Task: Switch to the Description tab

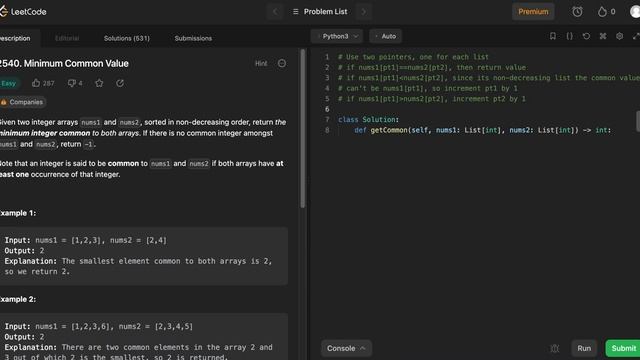Action: pos(15,38)
